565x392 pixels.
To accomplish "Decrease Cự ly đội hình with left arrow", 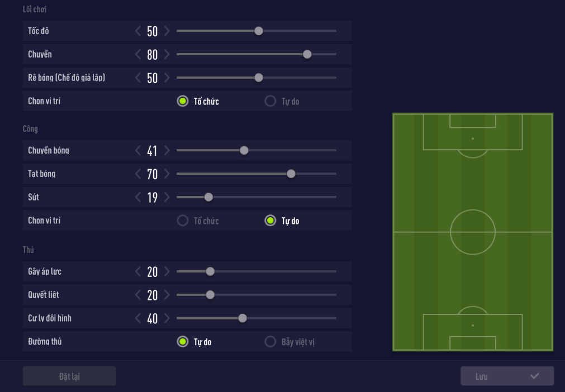I will [x=138, y=318].
